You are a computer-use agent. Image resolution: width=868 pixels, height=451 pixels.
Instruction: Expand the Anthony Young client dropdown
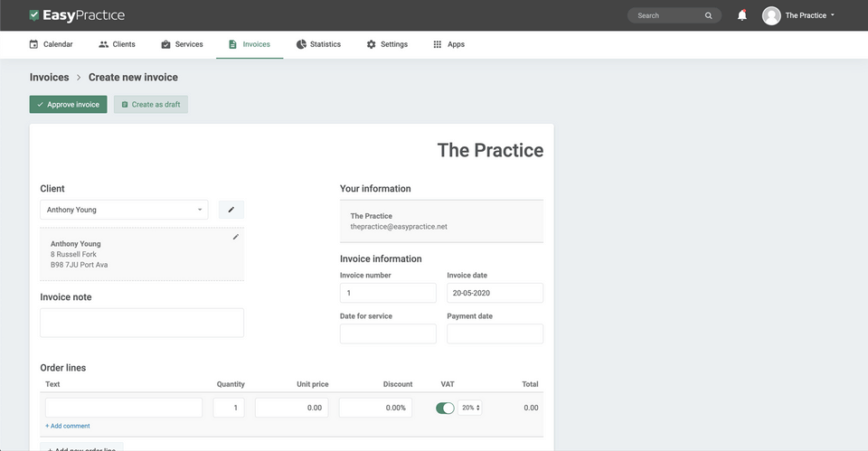(x=124, y=210)
